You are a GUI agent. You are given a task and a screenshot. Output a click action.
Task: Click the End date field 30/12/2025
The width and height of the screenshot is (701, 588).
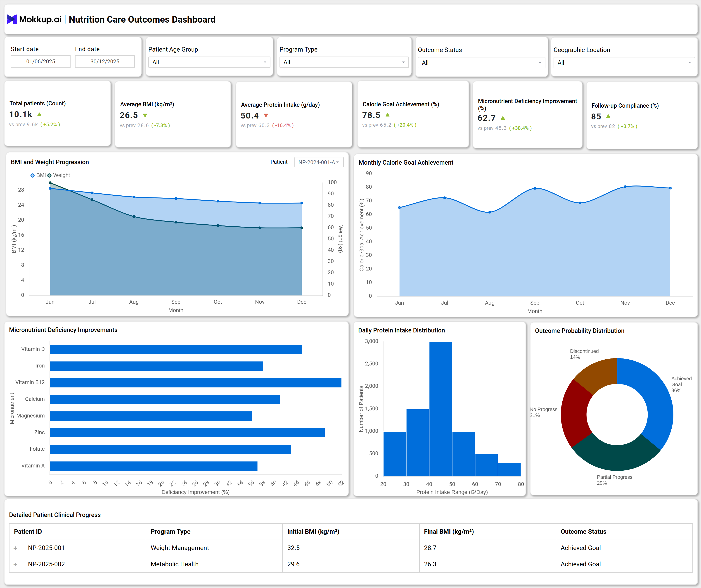(105, 62)
